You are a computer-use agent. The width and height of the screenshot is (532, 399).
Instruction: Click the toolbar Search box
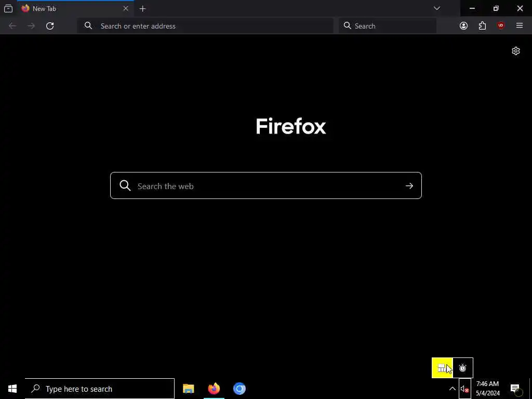(387, 26)
